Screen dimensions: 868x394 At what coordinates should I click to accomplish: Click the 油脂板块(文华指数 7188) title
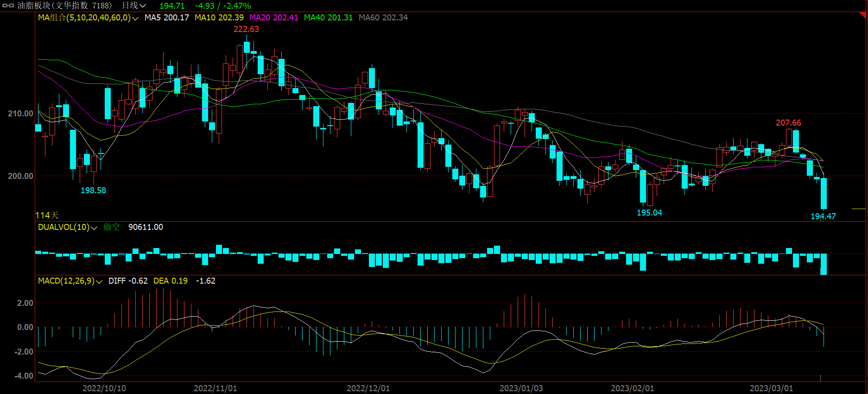(x=64, y=6)
